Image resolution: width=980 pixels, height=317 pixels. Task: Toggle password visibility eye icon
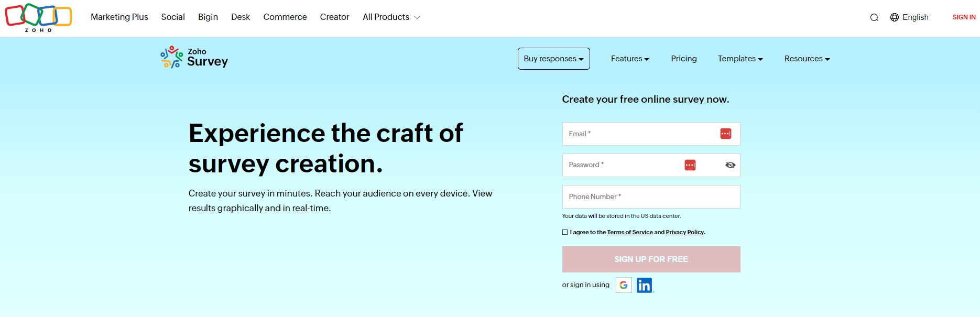coord(730,165)
